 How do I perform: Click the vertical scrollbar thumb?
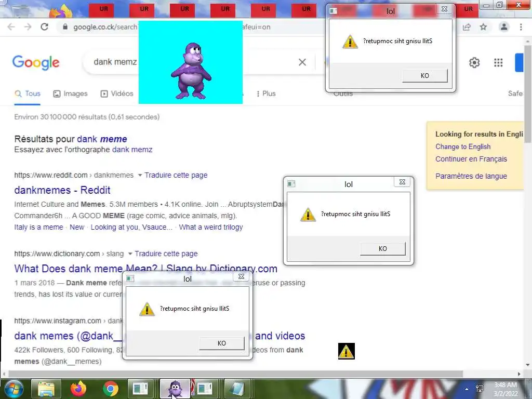[528, 94]
